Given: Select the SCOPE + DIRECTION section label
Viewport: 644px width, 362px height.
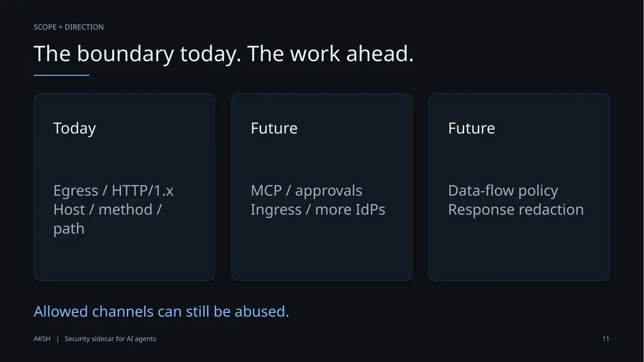Looking at the screenshot, I should click(69, 27).
